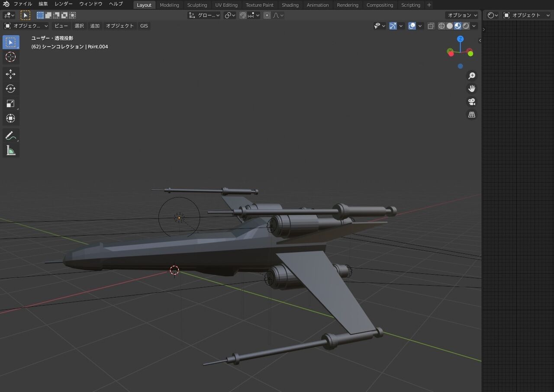This screenshot has width=554, height=392.
Task: Expand the viewport sidebar with side arrow
Action: click(x=480, y=40)
